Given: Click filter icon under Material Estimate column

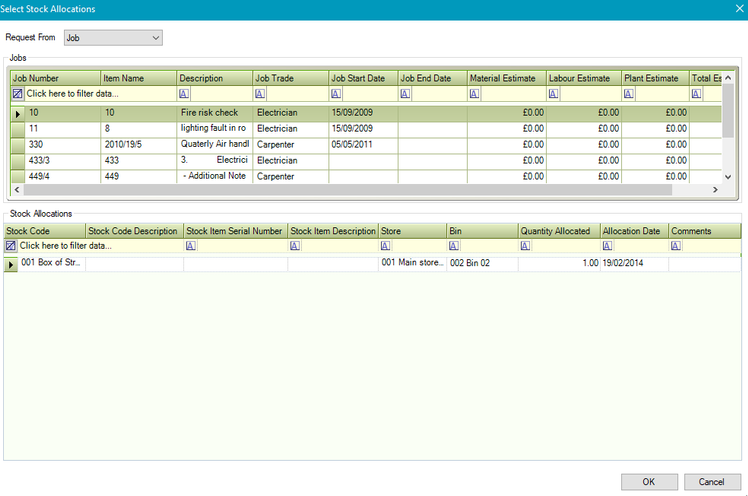Looking at the screenshot, I should coord(473,94).
